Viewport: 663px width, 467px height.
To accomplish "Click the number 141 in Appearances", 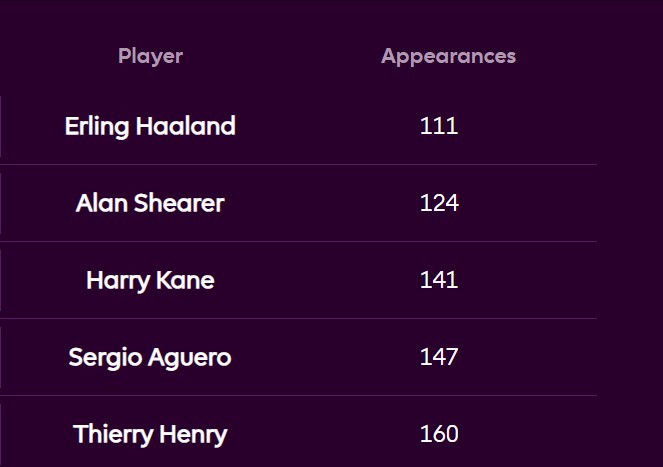I will pos(439,280).
